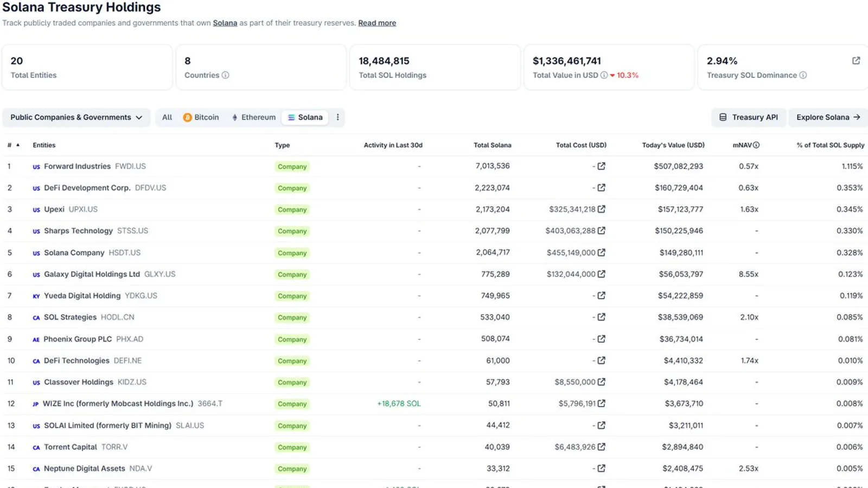Select the All assets tab

pyautogui.click(x=167, y=117)
